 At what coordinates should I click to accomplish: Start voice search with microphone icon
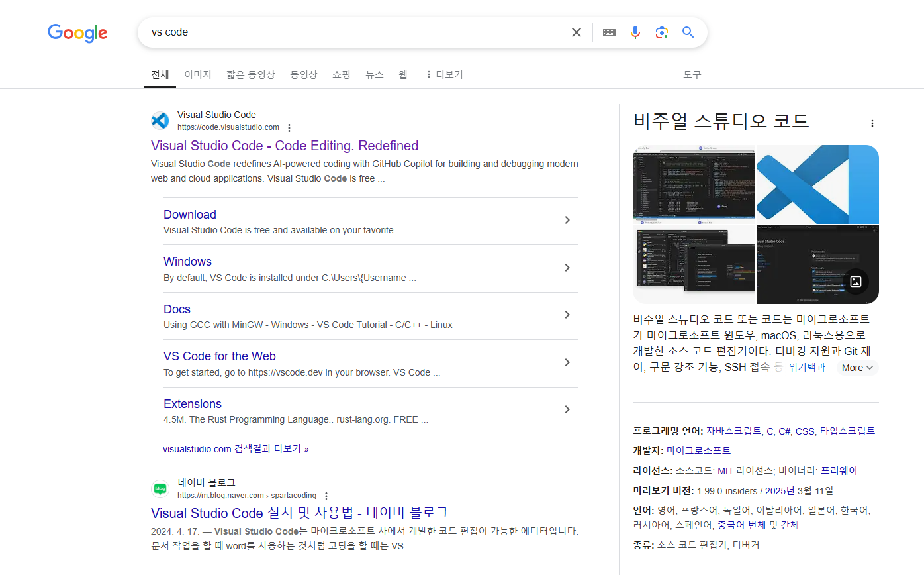(x=635, y=32)
